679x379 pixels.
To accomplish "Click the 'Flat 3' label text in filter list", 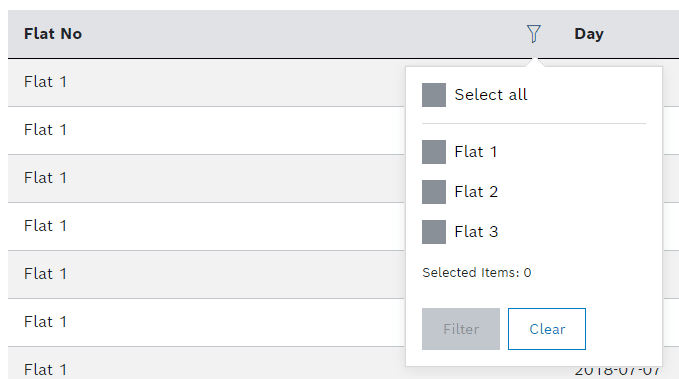I will coord(476,232).
